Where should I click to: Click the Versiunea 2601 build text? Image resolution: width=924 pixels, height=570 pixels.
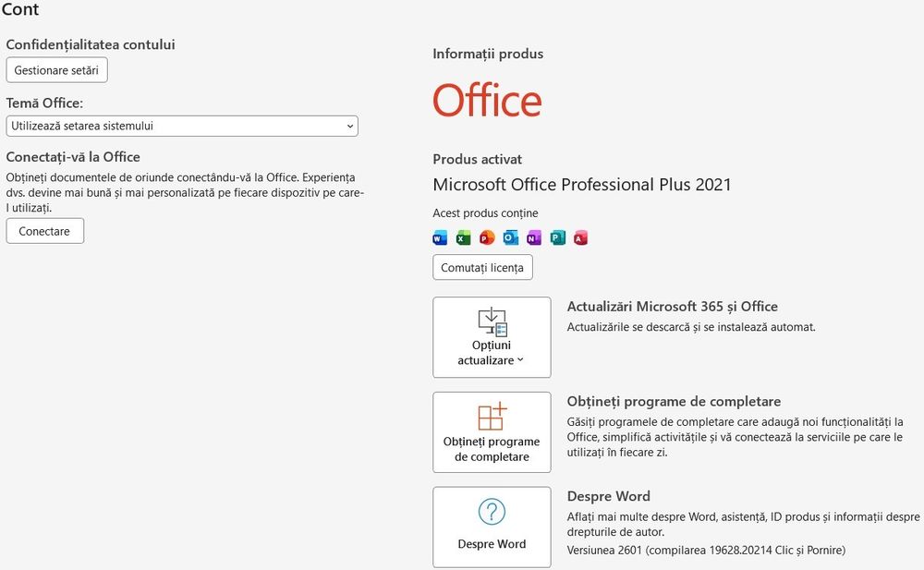pos(706,551)
